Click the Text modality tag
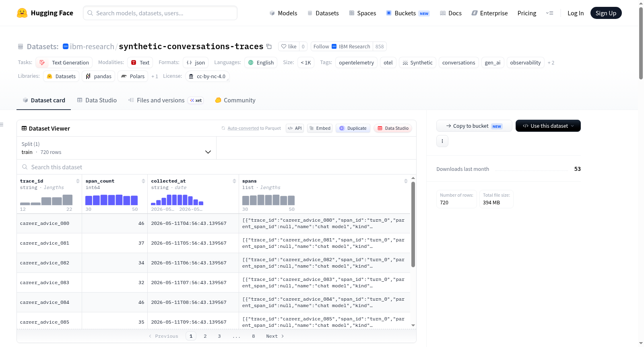The height and width of the screenshot is (347, 644). coord(140,62)
